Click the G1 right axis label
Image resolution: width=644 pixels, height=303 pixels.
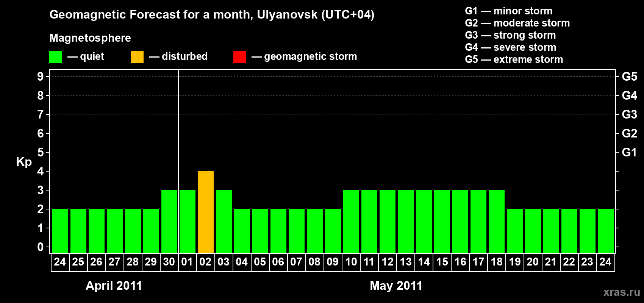click(629, 152)
